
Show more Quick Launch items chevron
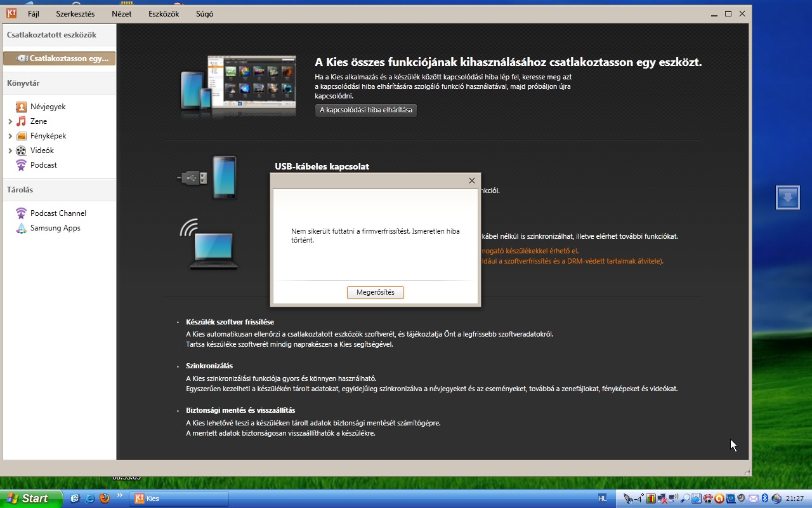(x=119, y=495)
